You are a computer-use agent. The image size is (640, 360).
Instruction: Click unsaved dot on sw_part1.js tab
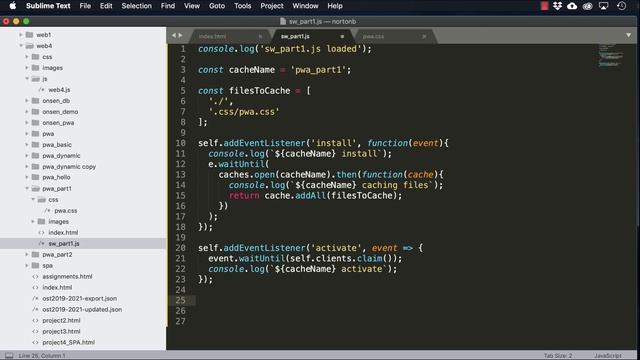[x=342, y=36]
